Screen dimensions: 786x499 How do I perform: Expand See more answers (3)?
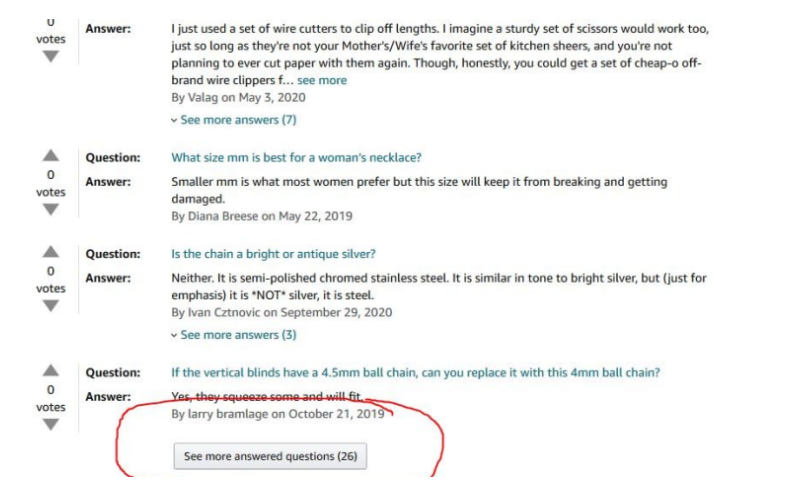point(234,335)
